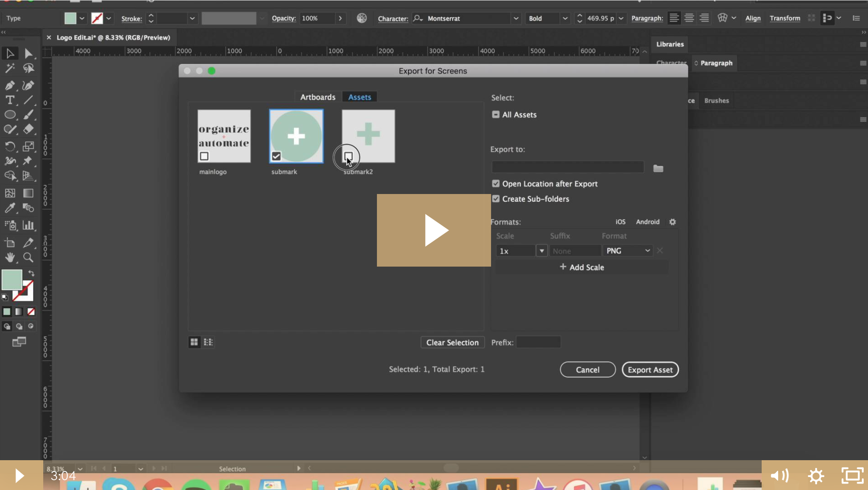The width and height of the screenshot is (868, 490).
Task: Select the Column Graph tool
Action: 28,225
